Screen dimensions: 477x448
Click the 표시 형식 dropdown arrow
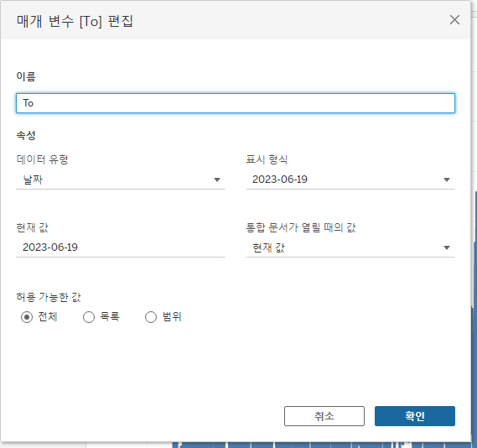coord(447,180)
